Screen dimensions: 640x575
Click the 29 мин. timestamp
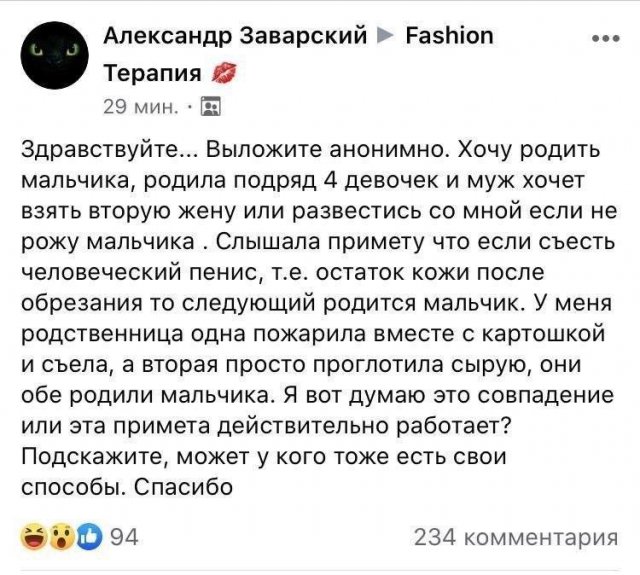click(x=140, y=105)
